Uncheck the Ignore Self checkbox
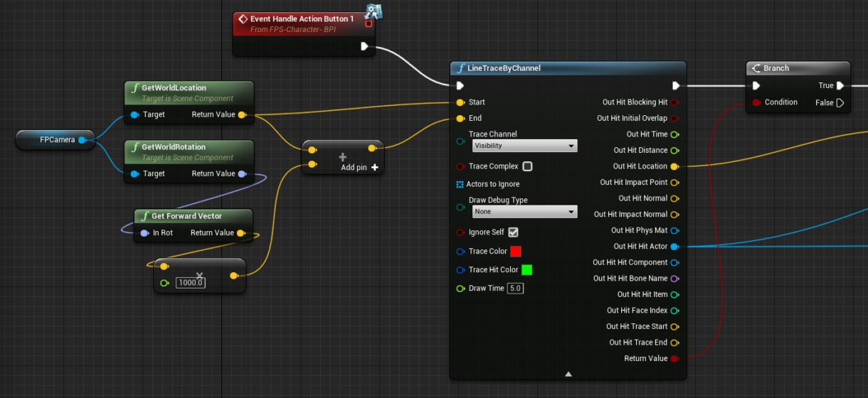 (x=513, y=232)
